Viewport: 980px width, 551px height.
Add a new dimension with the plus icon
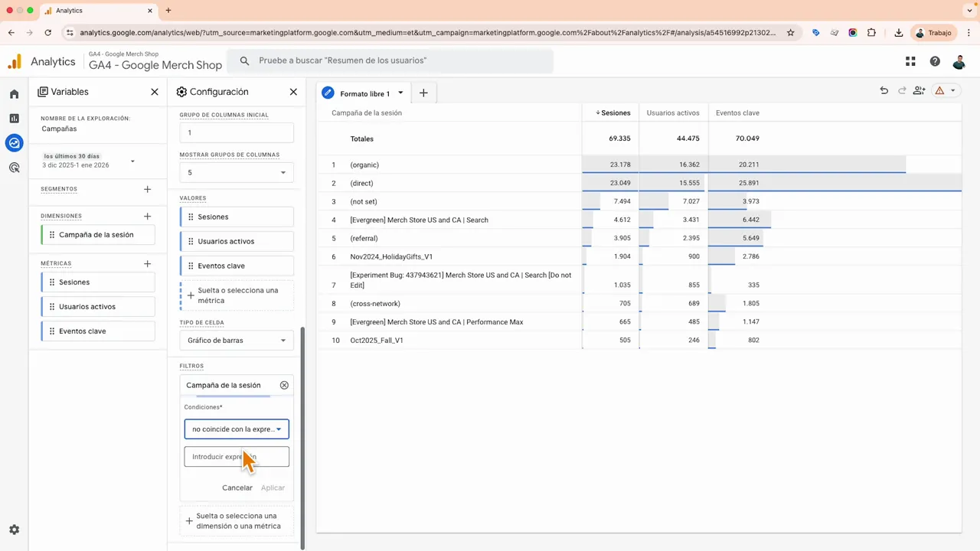point(148,217)
